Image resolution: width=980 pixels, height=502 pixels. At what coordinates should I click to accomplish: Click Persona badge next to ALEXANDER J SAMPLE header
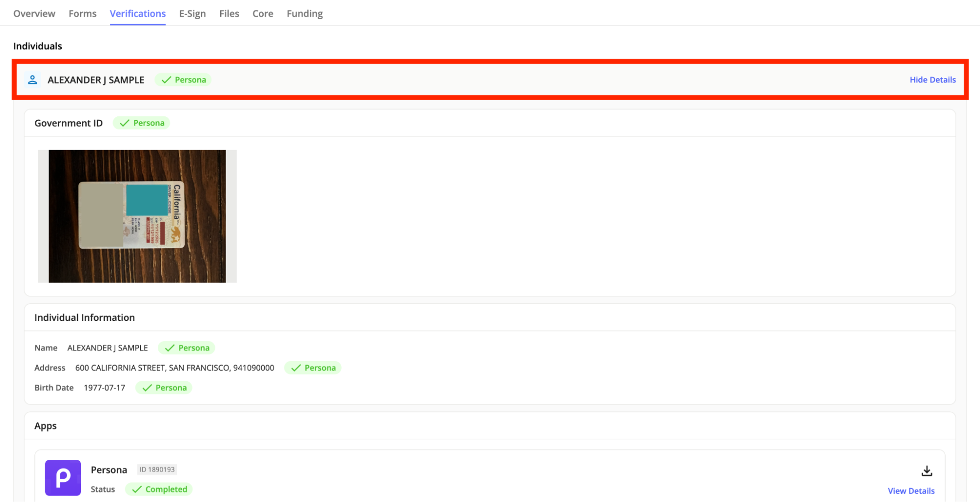click(x=183, y=79)
